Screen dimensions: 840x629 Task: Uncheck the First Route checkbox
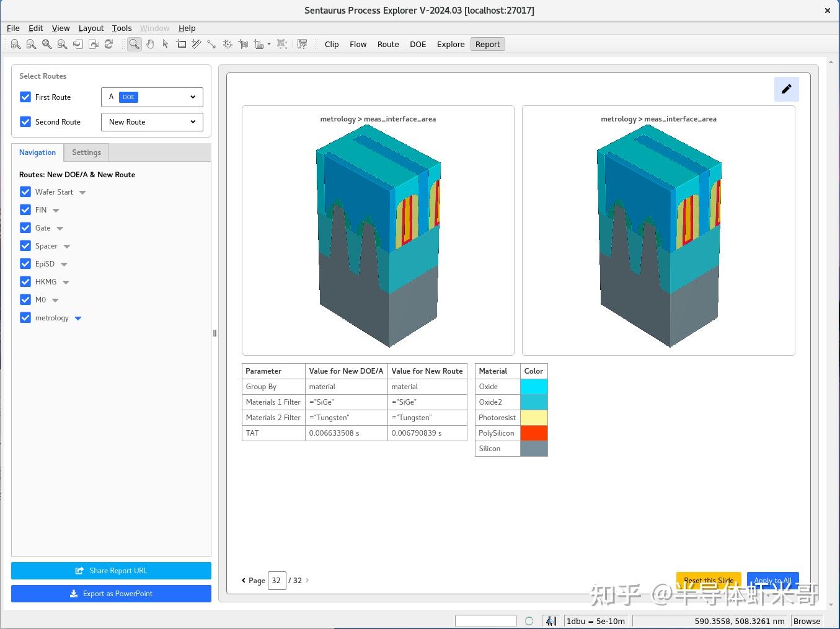(x=25, y=97)
